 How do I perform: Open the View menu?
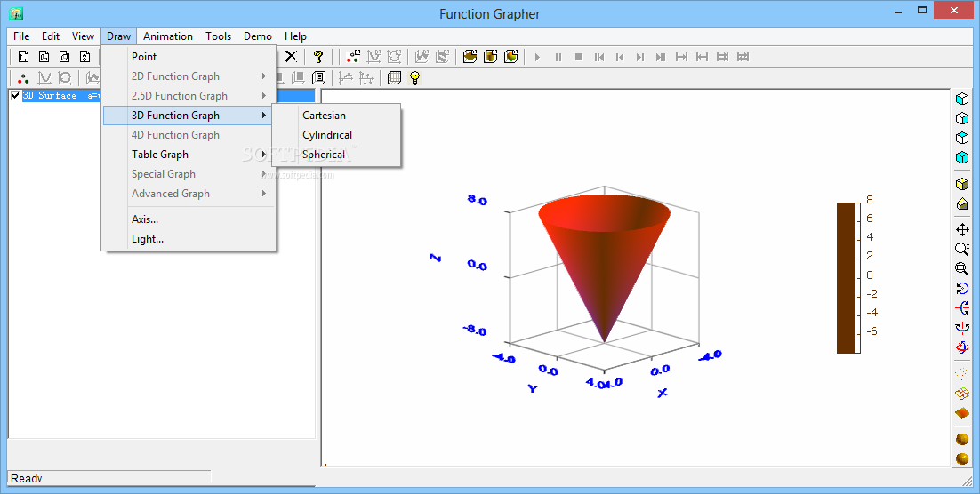tap(83, 36)
